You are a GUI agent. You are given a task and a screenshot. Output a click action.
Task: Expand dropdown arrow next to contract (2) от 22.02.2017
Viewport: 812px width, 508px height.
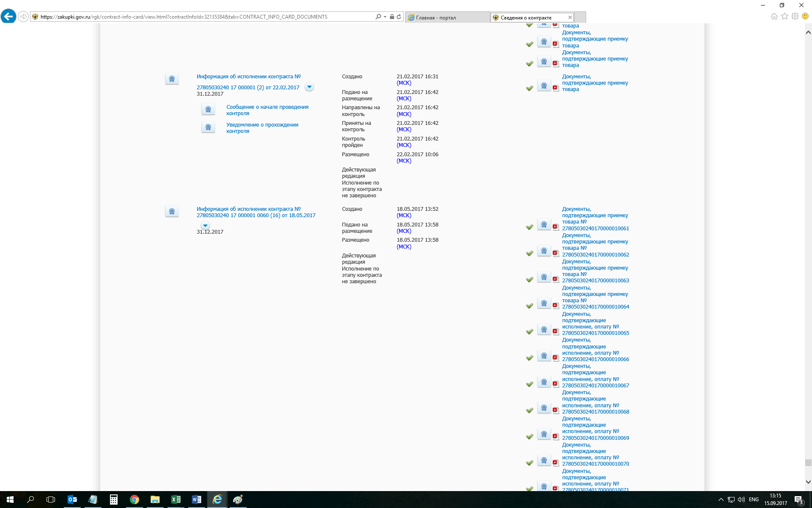coord(309,87)
